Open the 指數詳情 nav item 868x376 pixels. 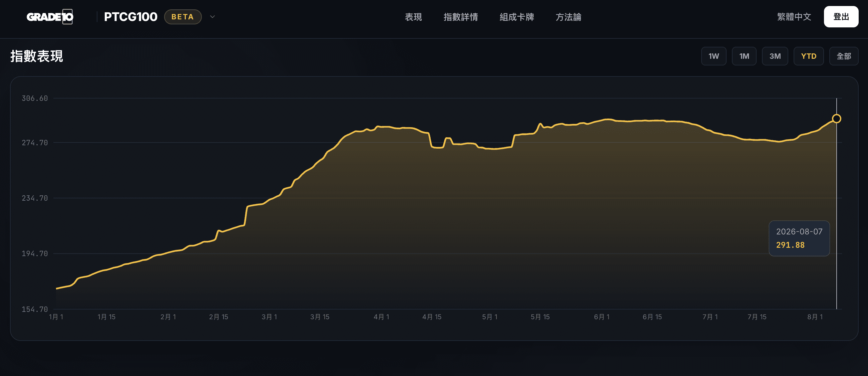(461, 17)
